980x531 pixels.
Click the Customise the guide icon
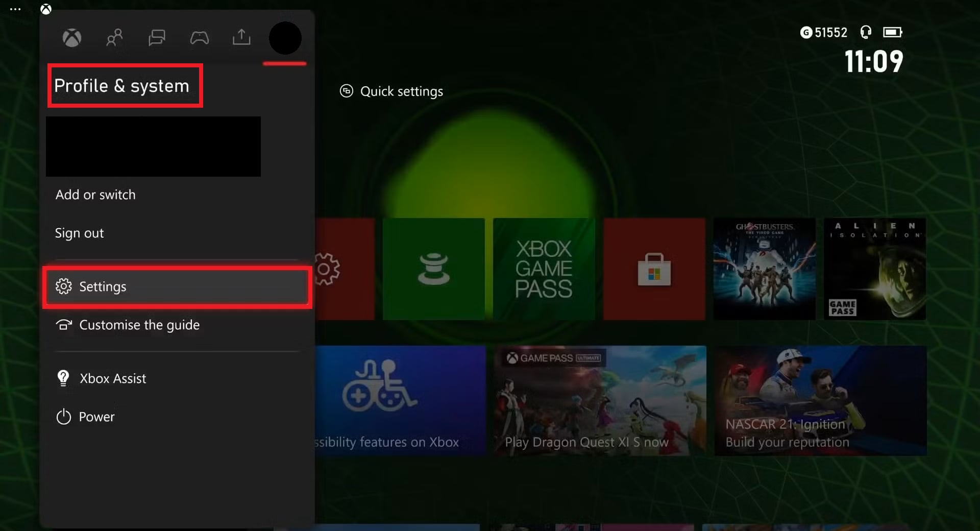(64, 325)
